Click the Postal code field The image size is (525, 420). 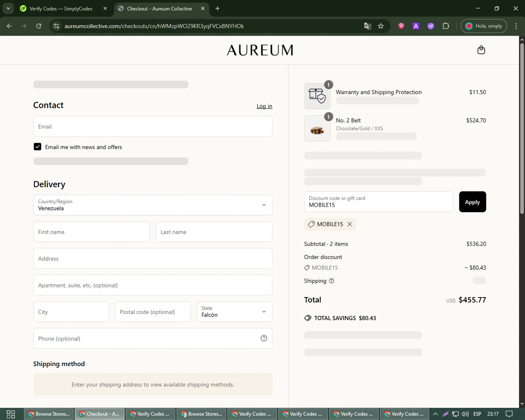coord(153,311)
